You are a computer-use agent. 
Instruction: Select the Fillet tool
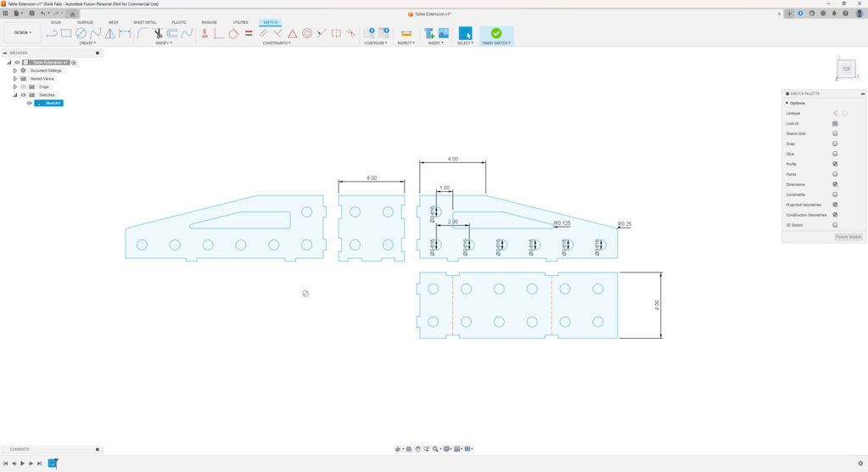(x=143, y=34)
